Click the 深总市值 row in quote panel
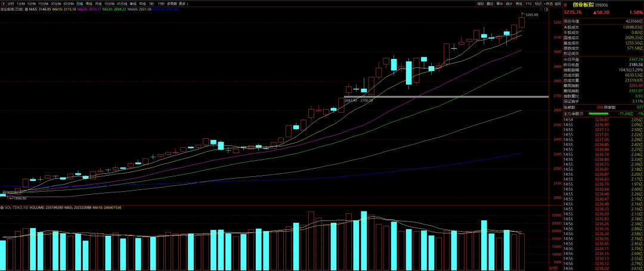644x271 pixels. pyautogui.click(x=602, y=20)
